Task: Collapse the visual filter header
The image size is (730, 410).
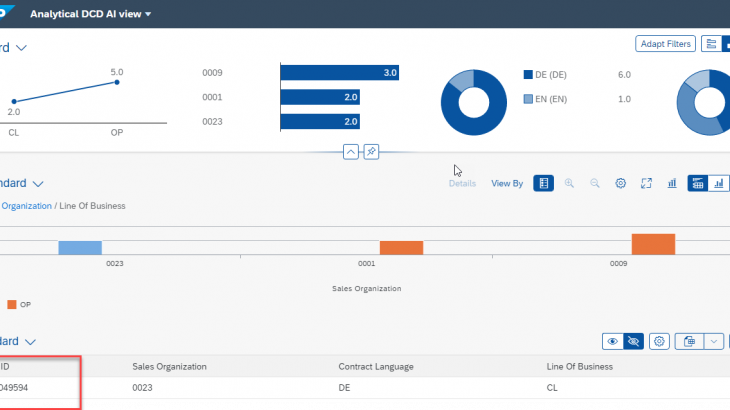Action: pyautogui.click(x=350, y=151)
